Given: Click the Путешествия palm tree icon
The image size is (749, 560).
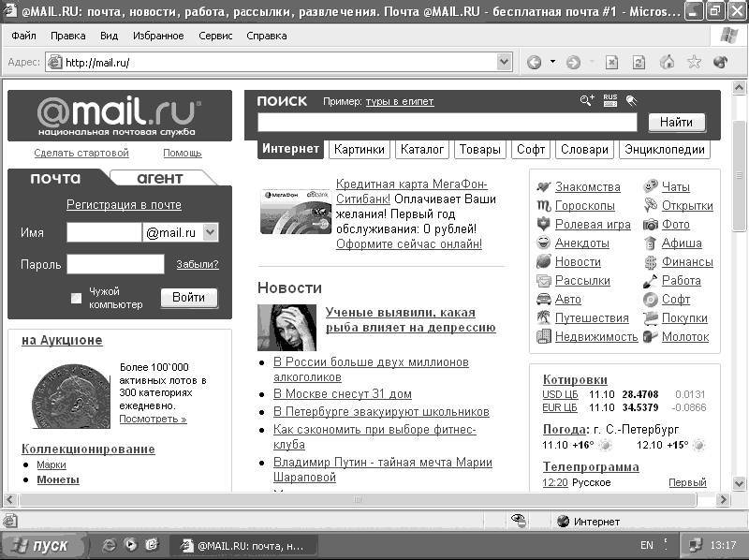Looking at the screenshot, I should (544, 317).
